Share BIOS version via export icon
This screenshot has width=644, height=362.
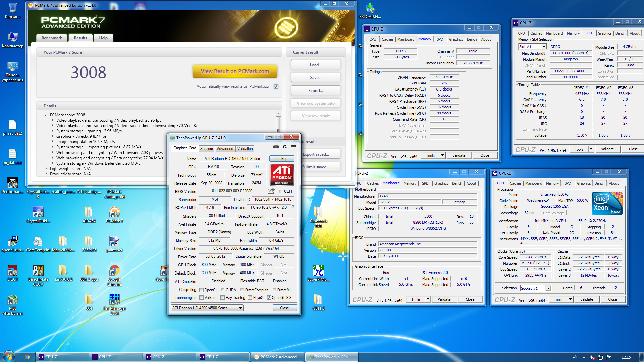(x=271, y=191)
